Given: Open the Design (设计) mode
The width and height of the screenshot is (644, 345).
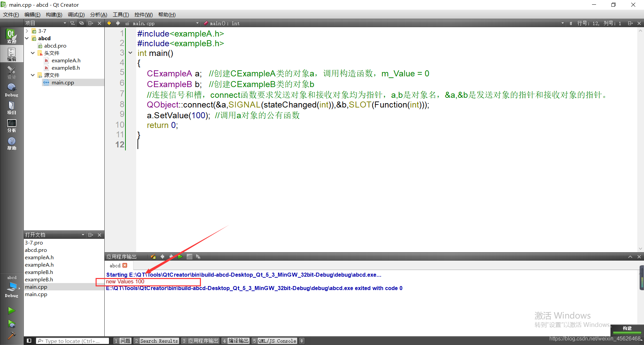Looking at the screenshot, I should click(x=11, y=72).
